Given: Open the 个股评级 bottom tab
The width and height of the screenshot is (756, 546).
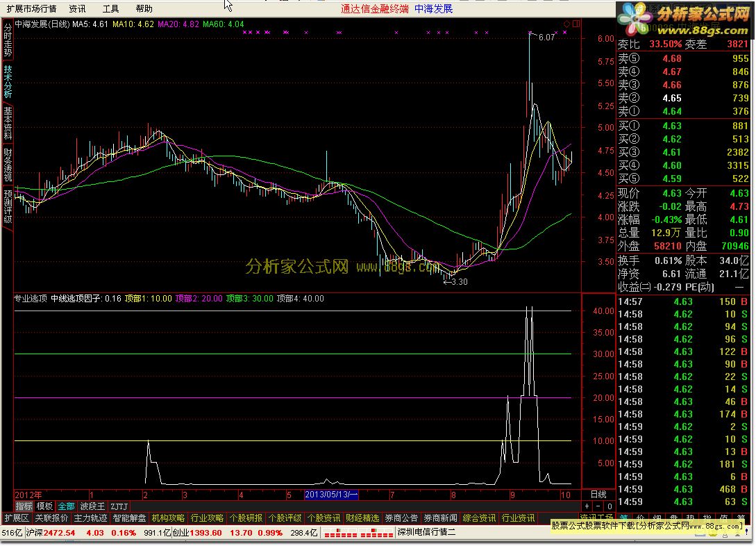Looking at the screenshot, I should 285,518.
